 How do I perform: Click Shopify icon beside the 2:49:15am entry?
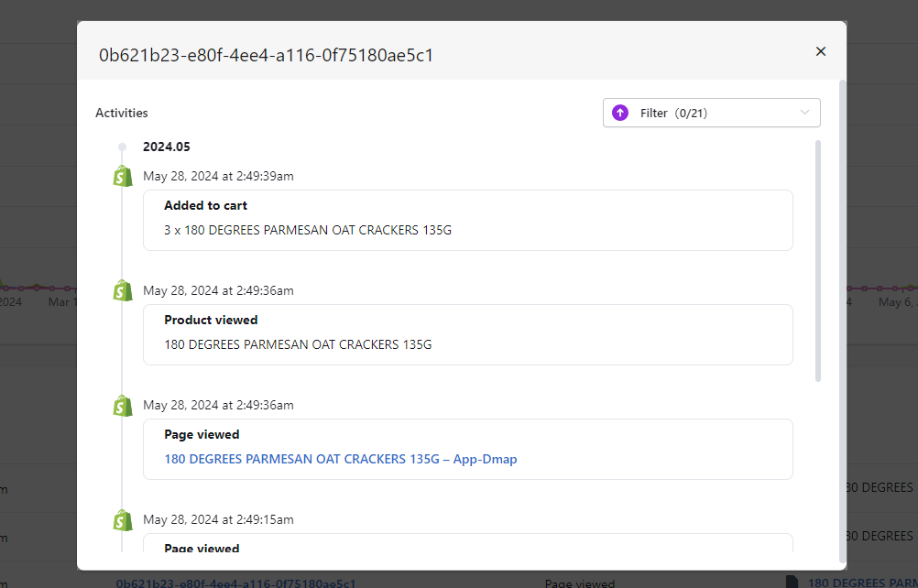pyautogui.click(x=123, y=519)
